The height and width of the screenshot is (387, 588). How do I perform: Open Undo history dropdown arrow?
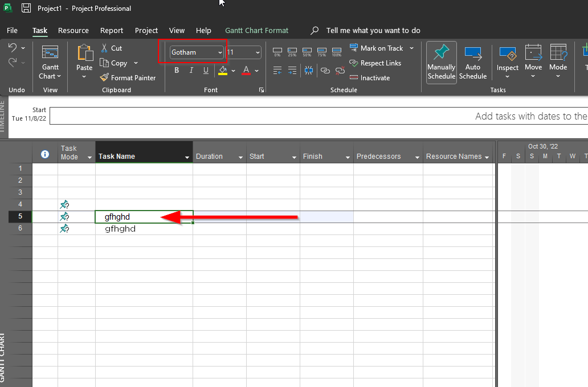[23, 48]
